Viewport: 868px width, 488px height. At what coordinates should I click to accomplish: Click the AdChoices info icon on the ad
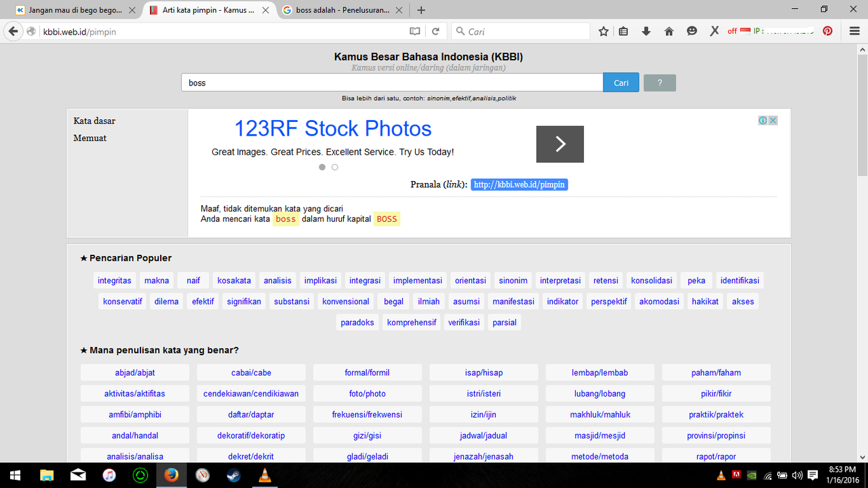point(763,120)
